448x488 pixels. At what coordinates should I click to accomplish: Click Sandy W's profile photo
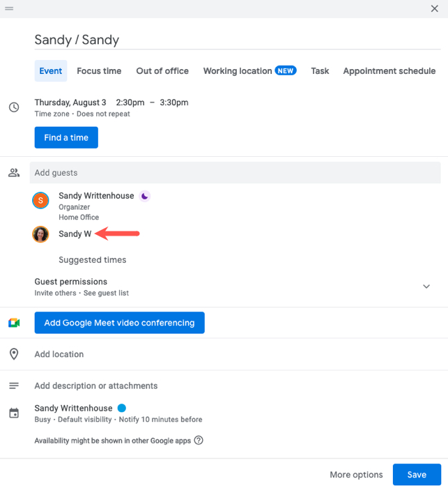pos(40,234)
